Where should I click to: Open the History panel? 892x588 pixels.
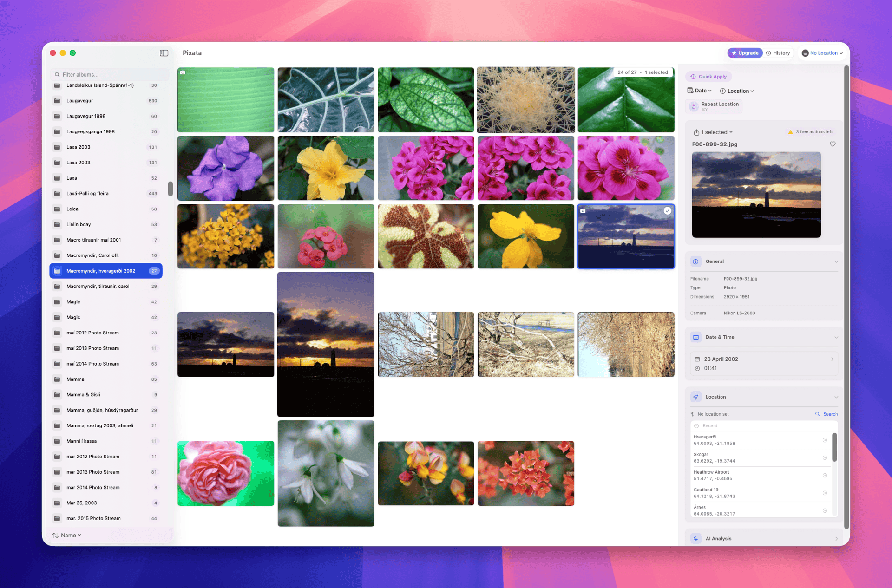(778, 52)
